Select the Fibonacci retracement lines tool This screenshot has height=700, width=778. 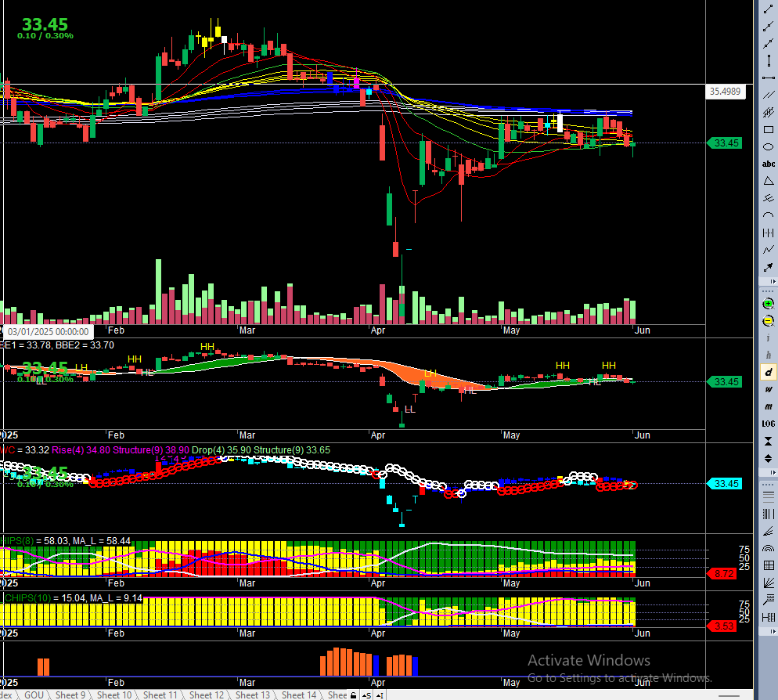click(768, 496)
